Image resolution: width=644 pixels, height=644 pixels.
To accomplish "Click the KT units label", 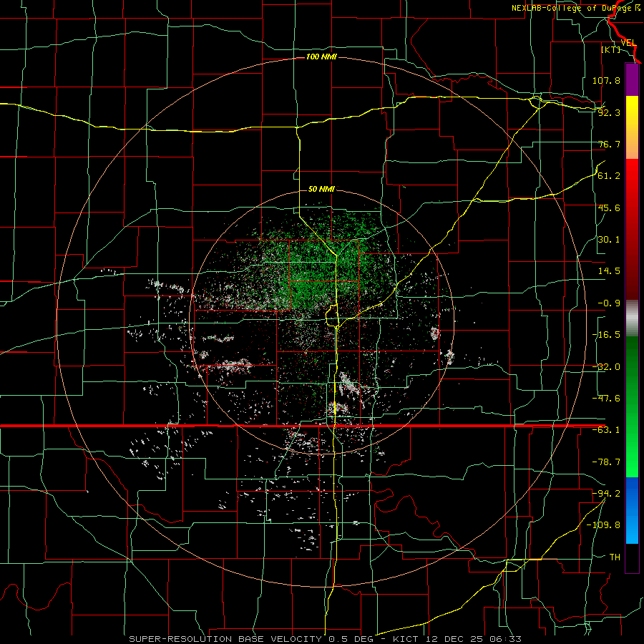I will point(611,49).
